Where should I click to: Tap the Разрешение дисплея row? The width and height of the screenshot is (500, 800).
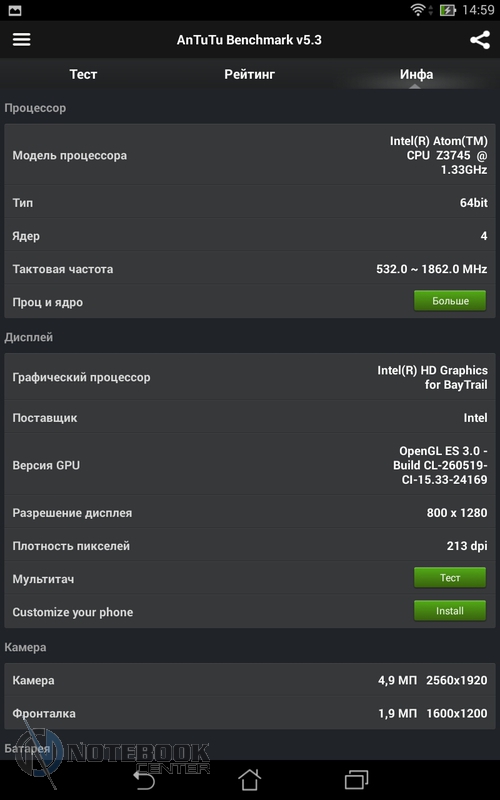click(x=249, y=512)
